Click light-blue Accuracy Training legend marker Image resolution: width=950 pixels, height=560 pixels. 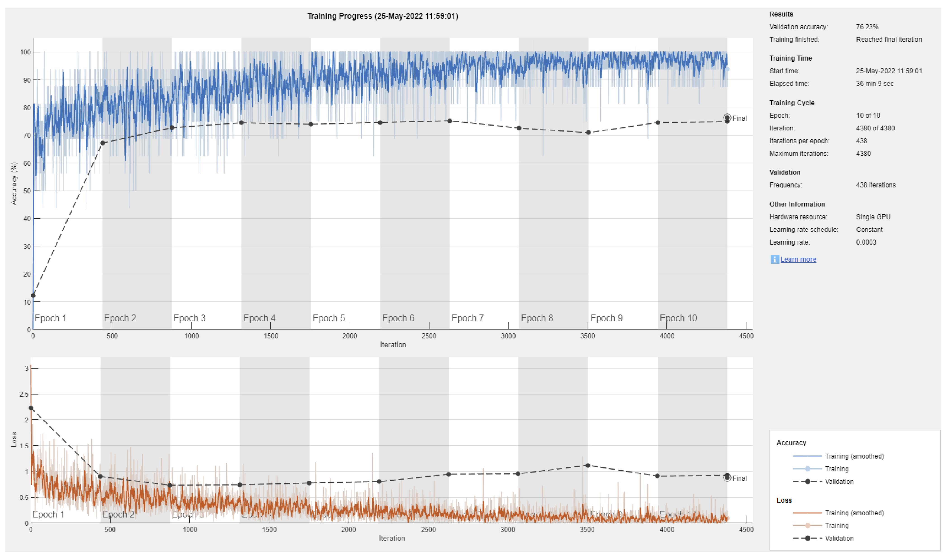(807, 469)
